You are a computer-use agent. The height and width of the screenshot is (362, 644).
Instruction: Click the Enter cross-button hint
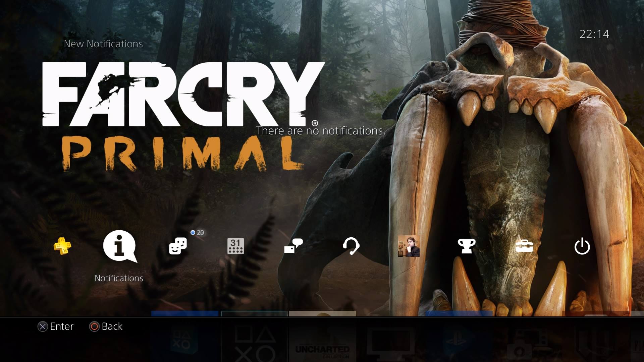[x=55, y=326]
